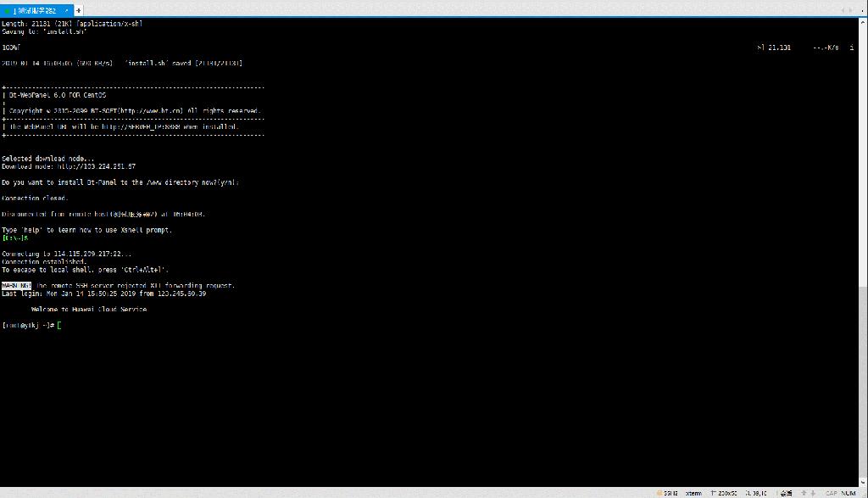Click the session count status entry
This screenshot has width=868, height=498.
[786, 493]
